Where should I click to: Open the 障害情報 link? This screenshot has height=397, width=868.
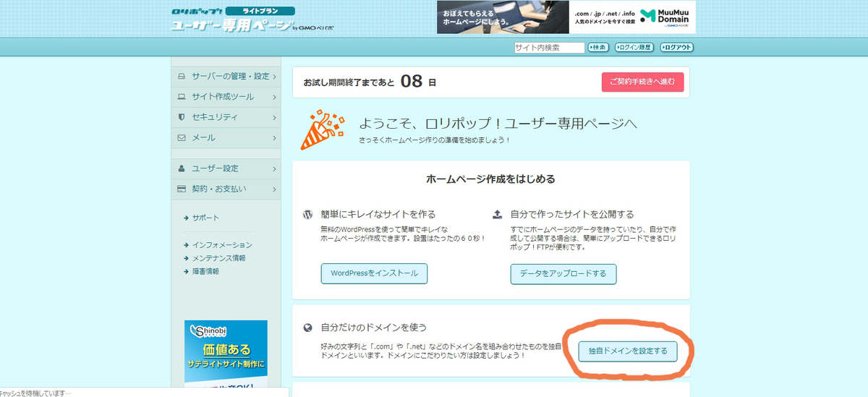click(205, 271)
